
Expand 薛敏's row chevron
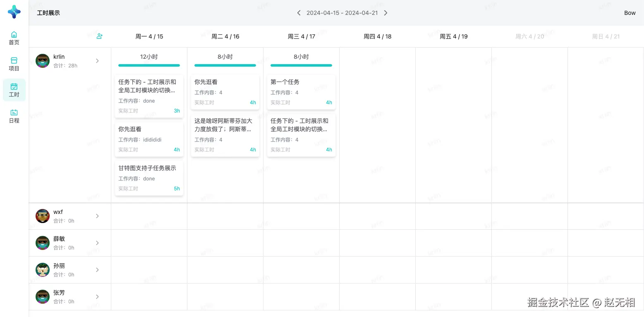coord(98,243)
